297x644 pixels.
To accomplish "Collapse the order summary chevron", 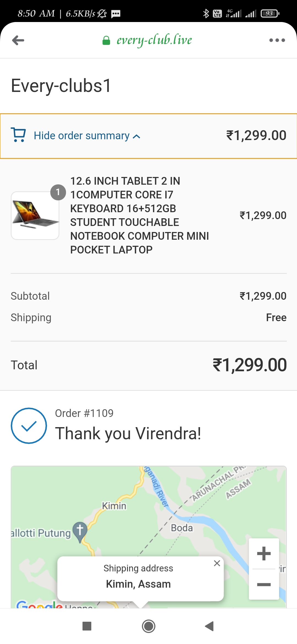I will [136, 137].
